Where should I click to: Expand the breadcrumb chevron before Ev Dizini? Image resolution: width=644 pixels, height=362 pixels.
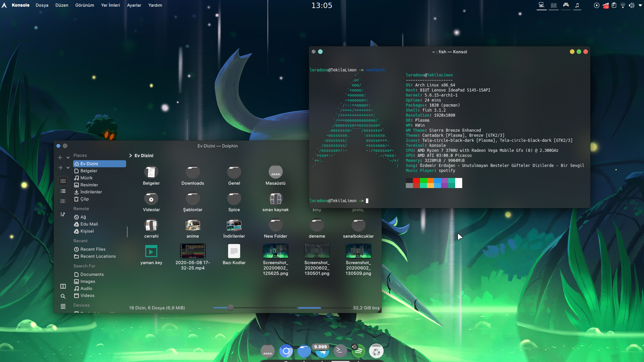click(x=130, y=156)
